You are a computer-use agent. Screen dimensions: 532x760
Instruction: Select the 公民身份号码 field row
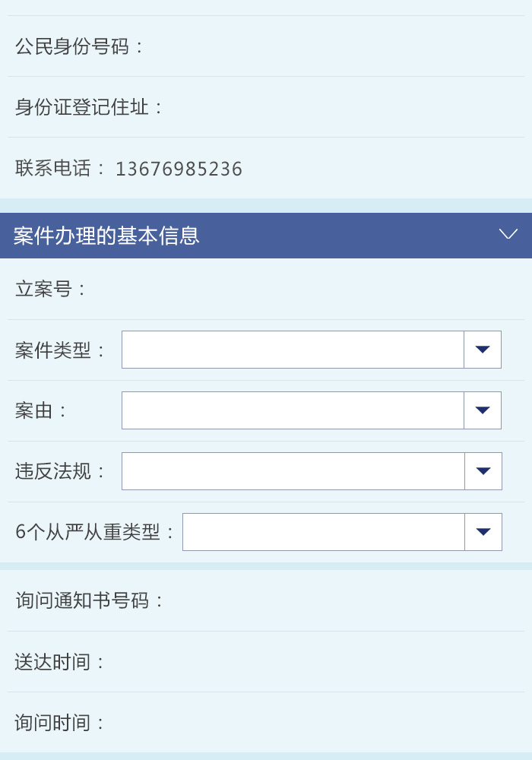[266, 46]
